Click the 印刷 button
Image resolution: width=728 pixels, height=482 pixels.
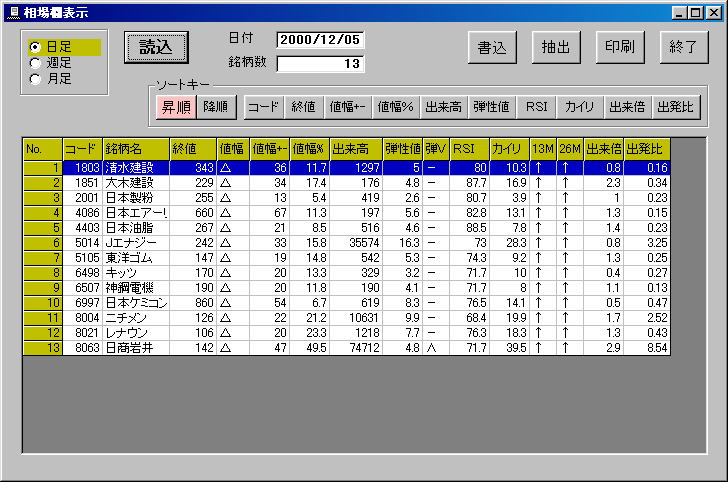(620, 47)
